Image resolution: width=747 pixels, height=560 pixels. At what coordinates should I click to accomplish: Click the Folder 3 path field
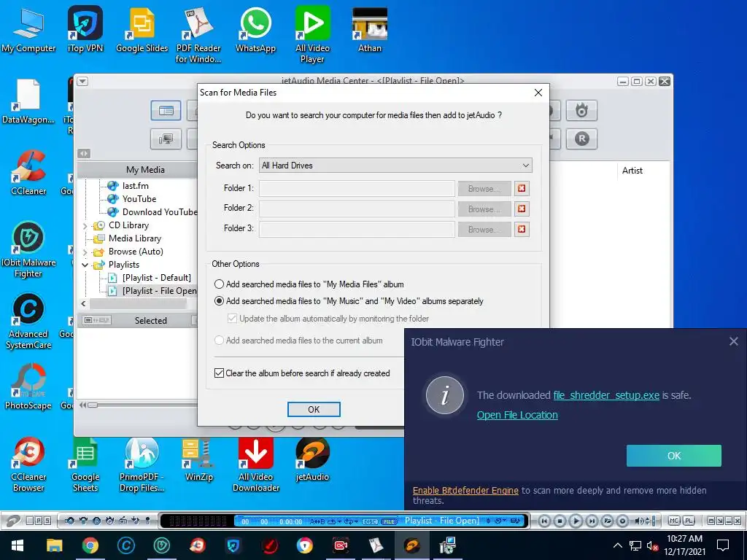click(357, 229)
